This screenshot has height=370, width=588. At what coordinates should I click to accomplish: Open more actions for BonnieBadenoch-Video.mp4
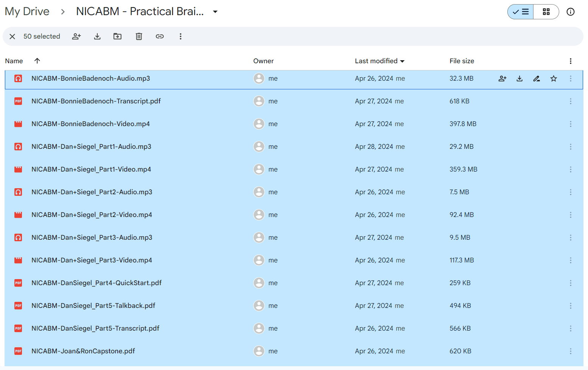click(x=571, y=124)
